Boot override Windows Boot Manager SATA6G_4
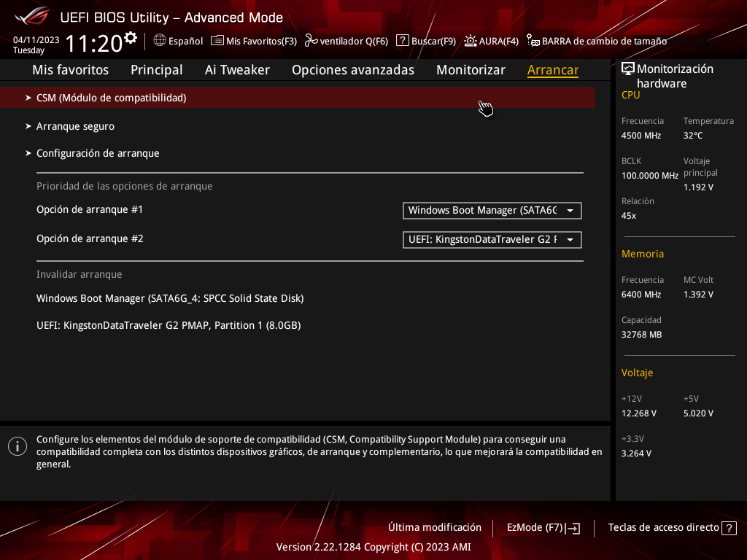Viewport: 747px width, 560px height. point(170,298)
